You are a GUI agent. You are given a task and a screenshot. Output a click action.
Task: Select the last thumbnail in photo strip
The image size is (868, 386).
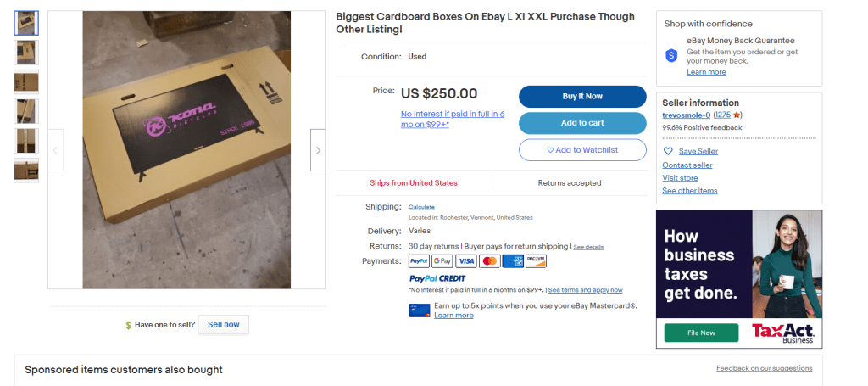click(26, 170)
